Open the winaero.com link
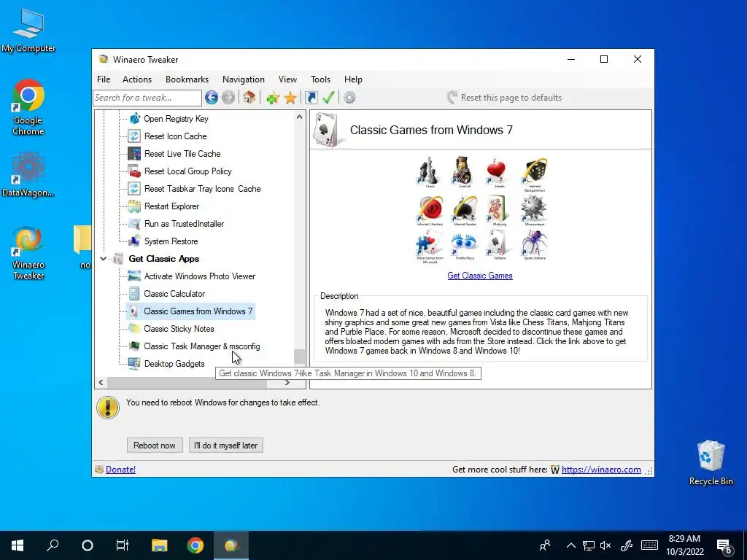Viewport: 747px width, 560px height. 601,470
